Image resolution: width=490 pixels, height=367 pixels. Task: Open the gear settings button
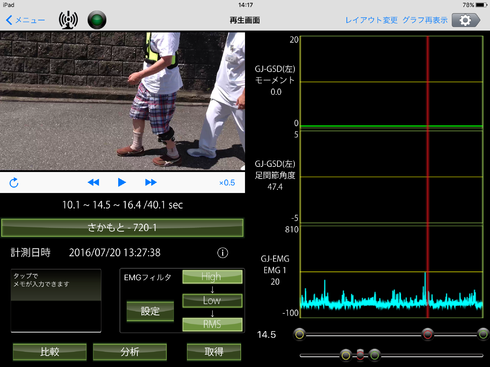pyautogui.click(x=466, y=20)
